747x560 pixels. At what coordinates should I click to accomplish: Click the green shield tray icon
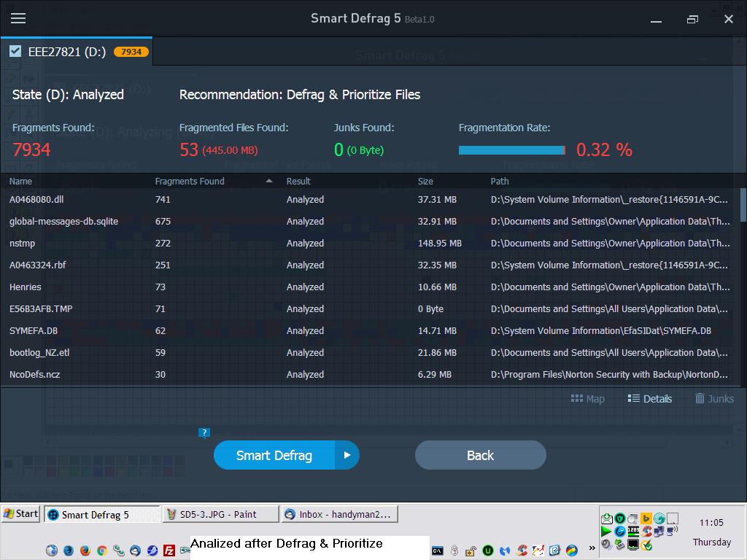(620, 518)
